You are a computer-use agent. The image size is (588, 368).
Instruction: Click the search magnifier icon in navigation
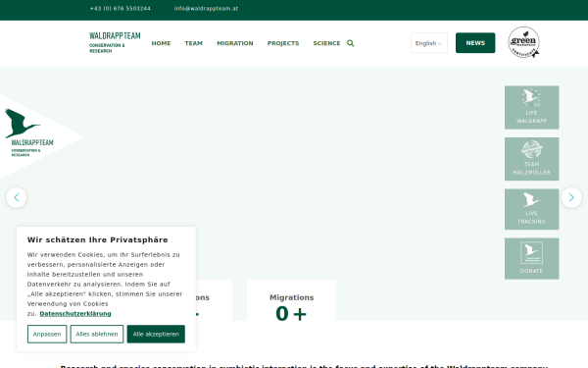click(x=350, y=43)
